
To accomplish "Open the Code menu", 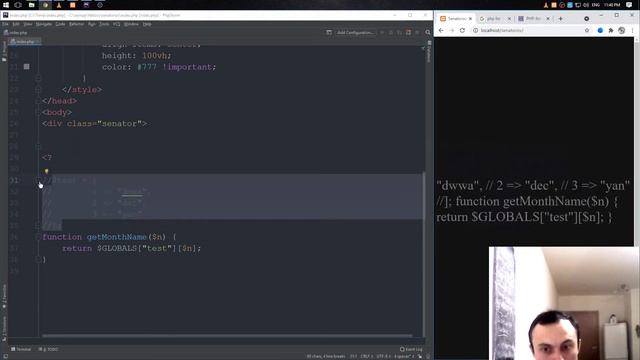I will pyautogui.click(x=60, y=24).
